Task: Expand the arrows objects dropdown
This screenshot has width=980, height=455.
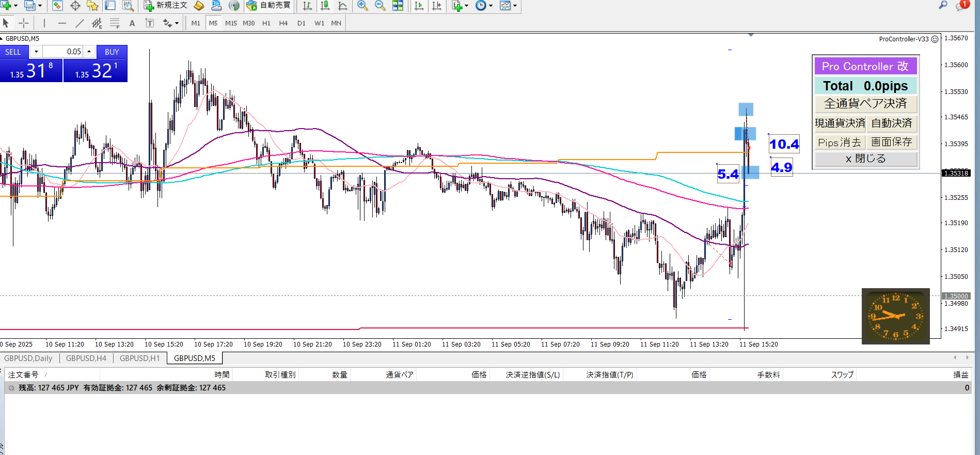Action: pos(176,23)
